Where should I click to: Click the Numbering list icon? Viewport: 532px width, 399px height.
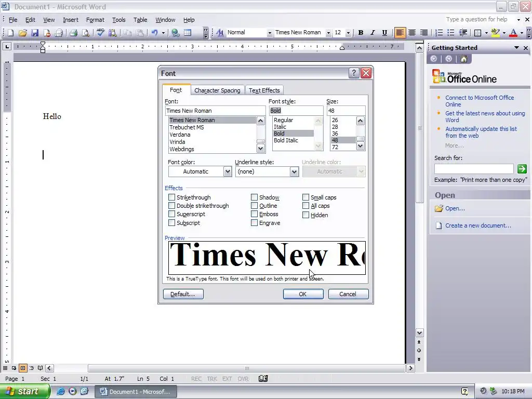click(438, 33)
